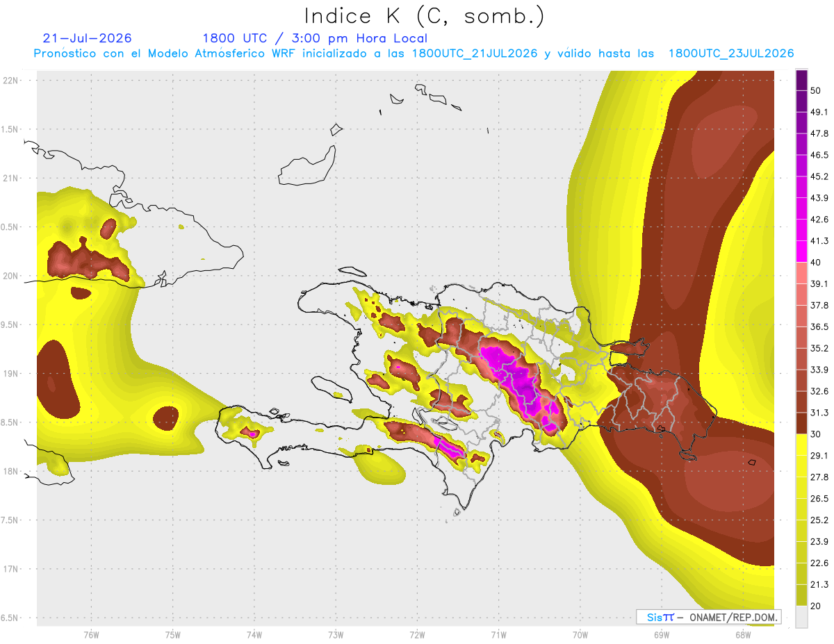Click '1800UTC_23JUL2026' valid-until time text
The width and height of the screenshot is (834, 644).
pyautogui.click(x=731, y=53)
